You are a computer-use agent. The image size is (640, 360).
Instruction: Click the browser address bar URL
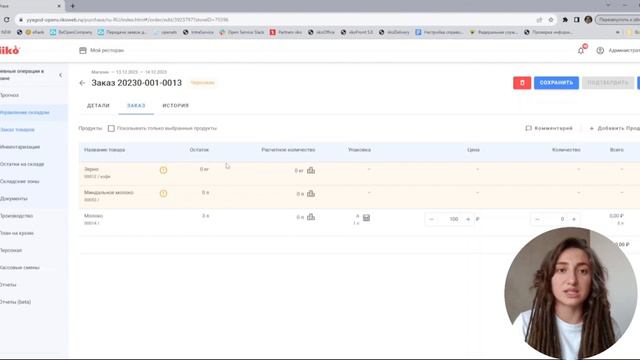127,20
